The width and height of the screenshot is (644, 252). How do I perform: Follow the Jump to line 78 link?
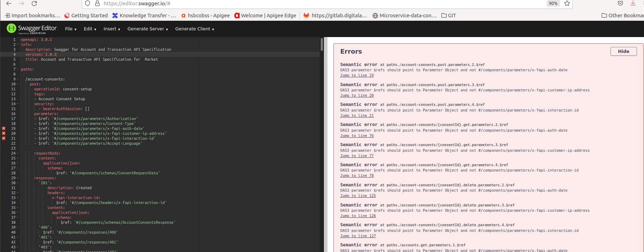click(x=357, y=176)
